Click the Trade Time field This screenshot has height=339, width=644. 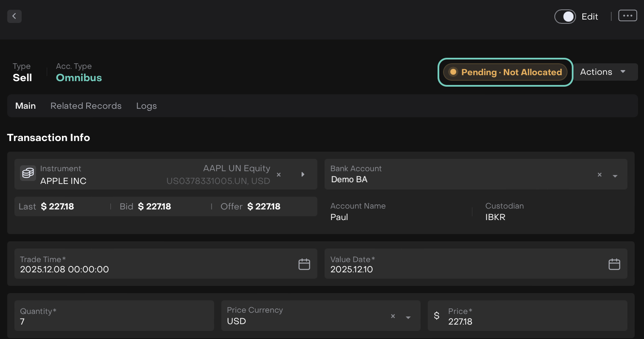tap(153, 264)
